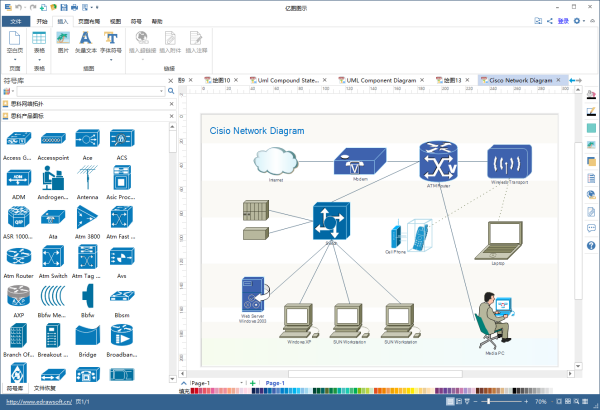This screenshot has height=410, width=600.
Task: Pick the Atm Router symbol
Action: coord(19,261)
